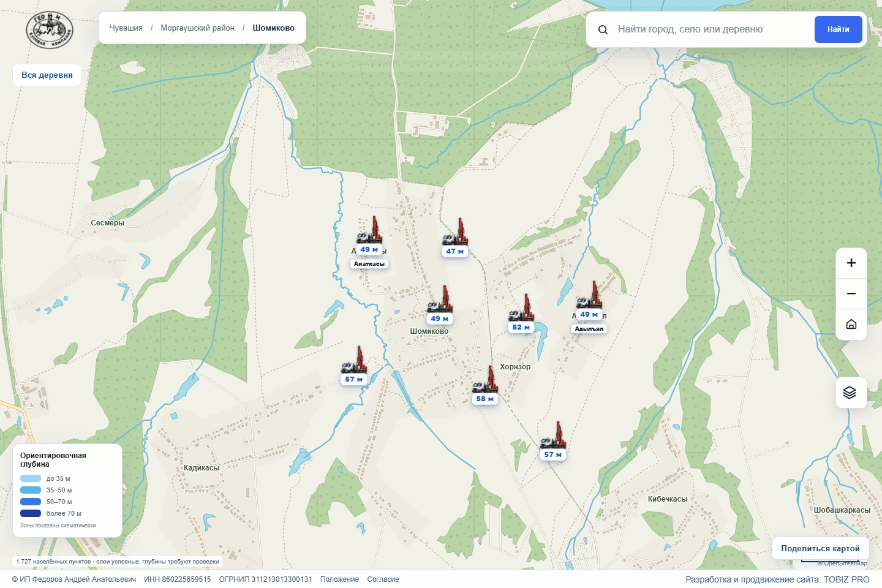Click the Шобашкаркасы village label
Image resolution: width=882 pixels, height=588 pixels.
(842, 510)
